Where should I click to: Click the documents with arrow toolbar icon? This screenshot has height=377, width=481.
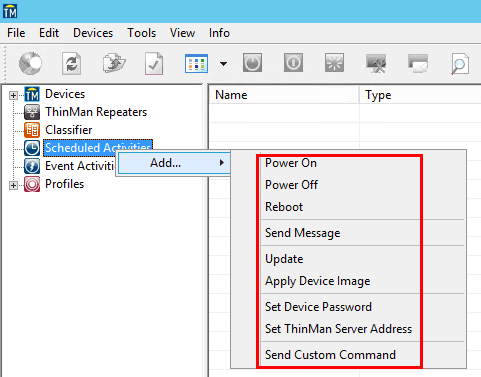tap(114, 63)
